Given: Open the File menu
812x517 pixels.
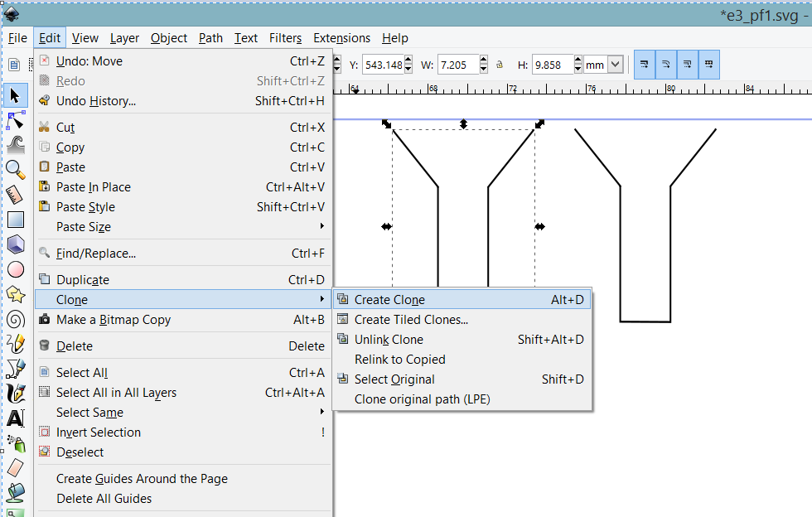Looking at the screenshot, I should pyautogui.click(x=17, y=38).
